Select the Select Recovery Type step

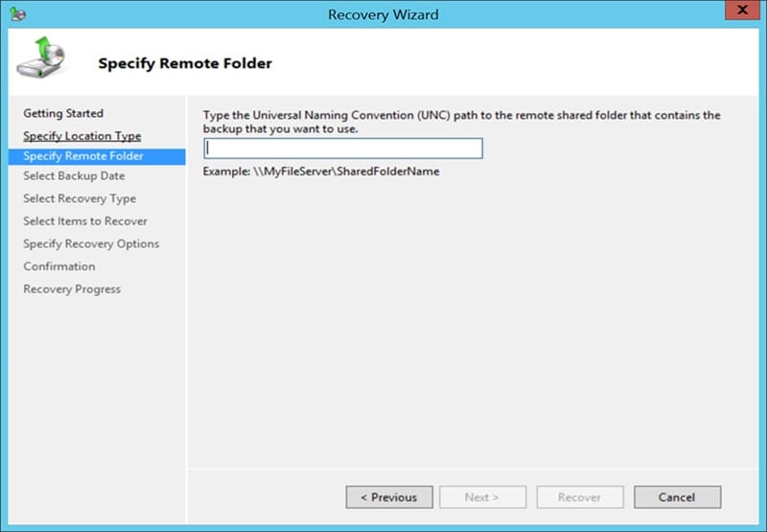(80, 198)
